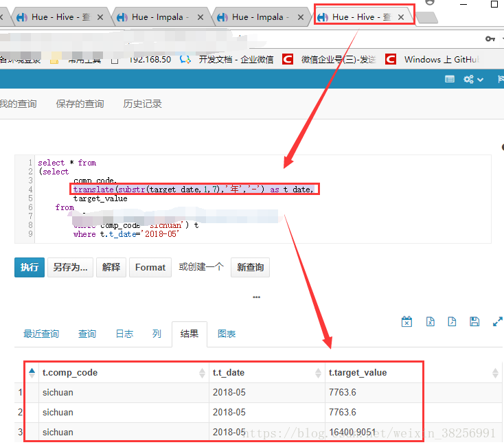The height and width of the screenshot is (447, 504).
Task: Open the settings gears dropdown in header
Action: pos(473,79)
